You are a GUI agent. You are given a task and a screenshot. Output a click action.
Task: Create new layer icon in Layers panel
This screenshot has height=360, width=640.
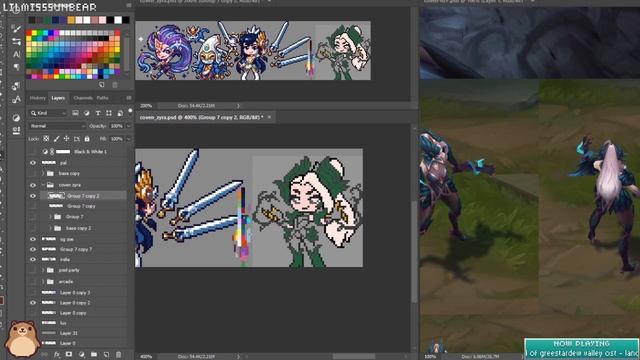(106, 355)
